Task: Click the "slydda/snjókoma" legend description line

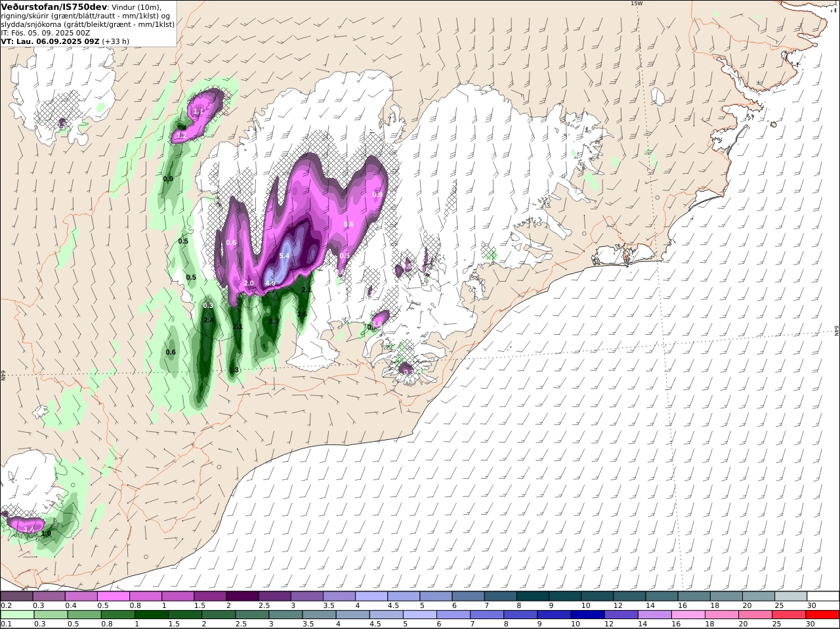Action: click(88, 24)
